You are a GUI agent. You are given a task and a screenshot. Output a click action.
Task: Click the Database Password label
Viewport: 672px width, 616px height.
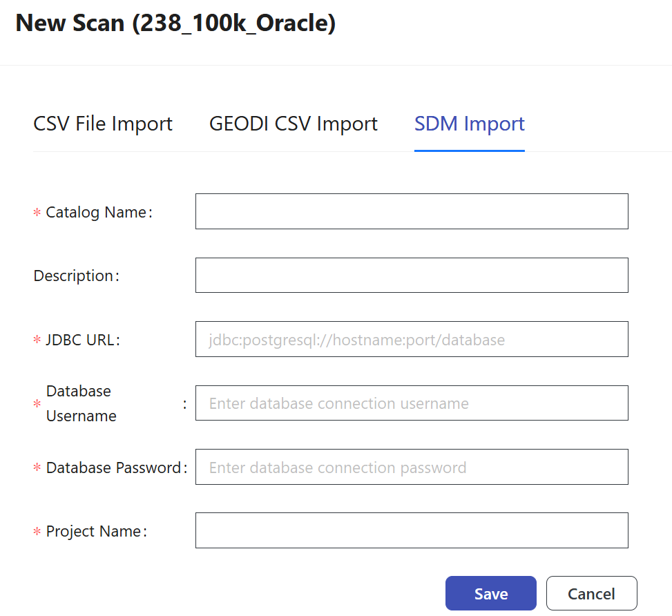tap(113, 468)
